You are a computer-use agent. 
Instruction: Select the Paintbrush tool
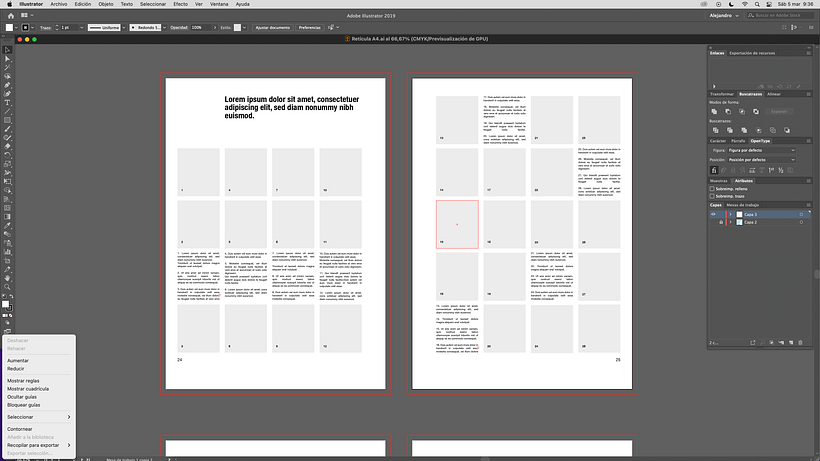pyautogui.click(x=7, y=129)
